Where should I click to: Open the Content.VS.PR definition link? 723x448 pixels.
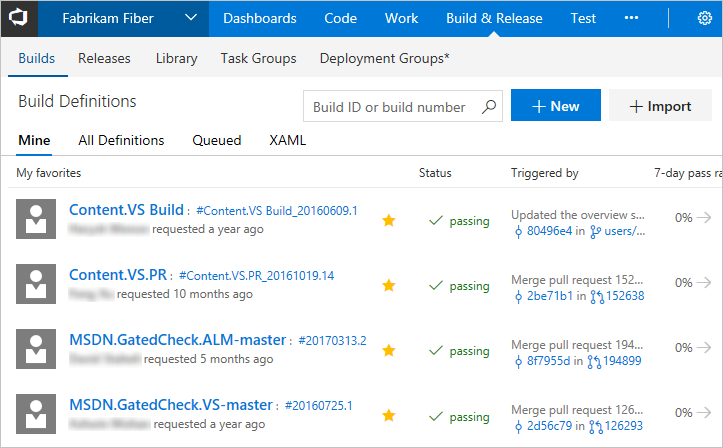pyautogui.click(x=118, y=275)
